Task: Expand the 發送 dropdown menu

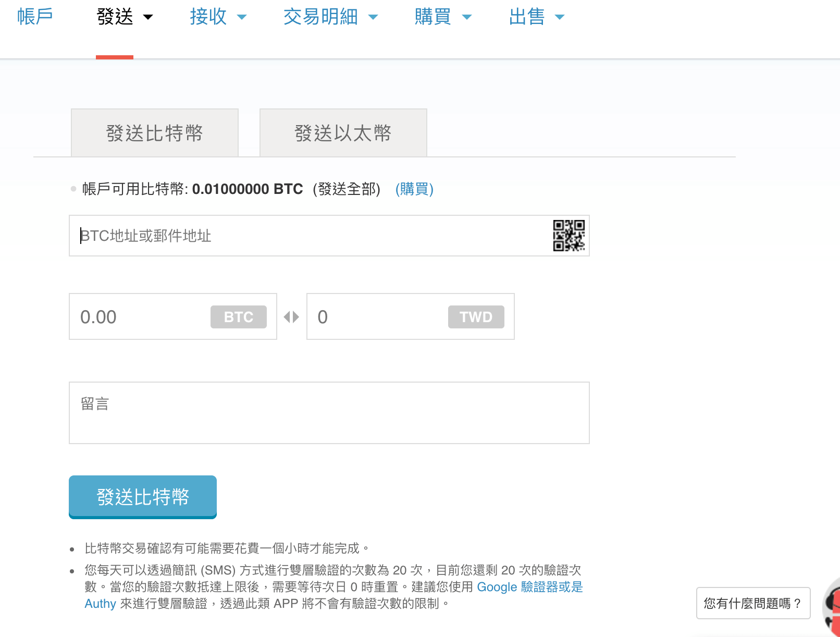Action: (125, 17)
